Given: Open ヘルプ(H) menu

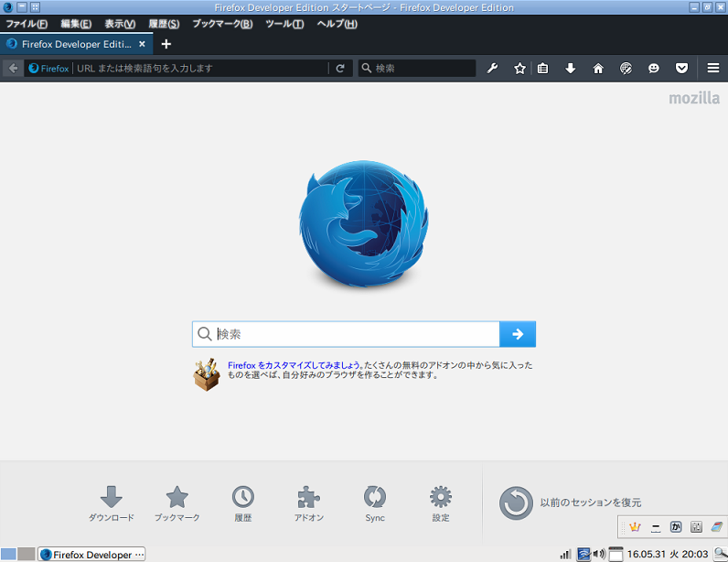Looking at the screenshot, I should (x=337, y=24).
